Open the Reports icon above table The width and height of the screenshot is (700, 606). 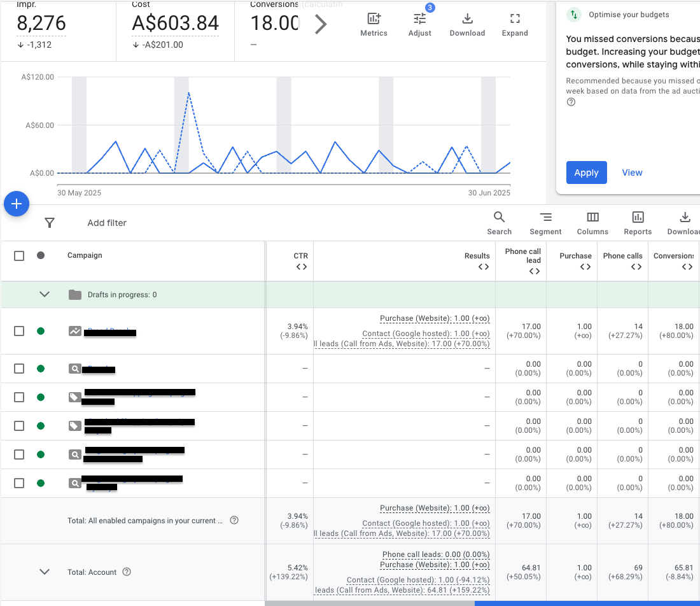coord(638,223)
